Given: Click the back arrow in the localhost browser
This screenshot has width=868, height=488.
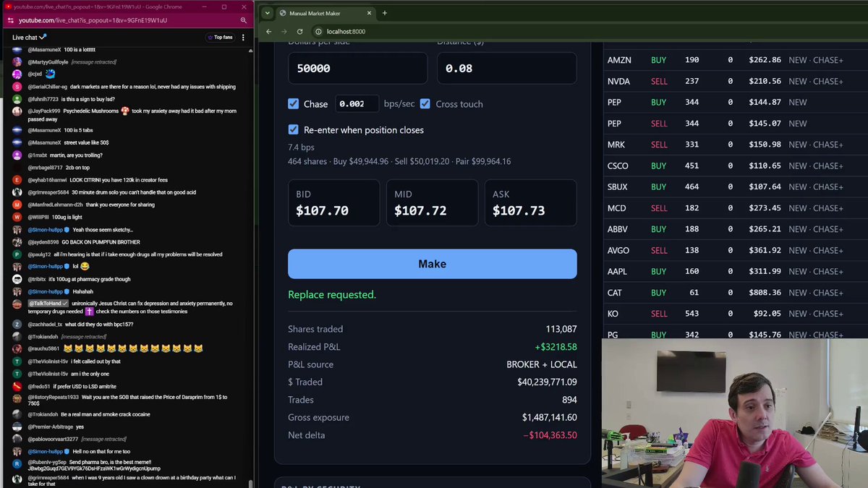Looking at the screenshot, I should click(x=269, y=32).
